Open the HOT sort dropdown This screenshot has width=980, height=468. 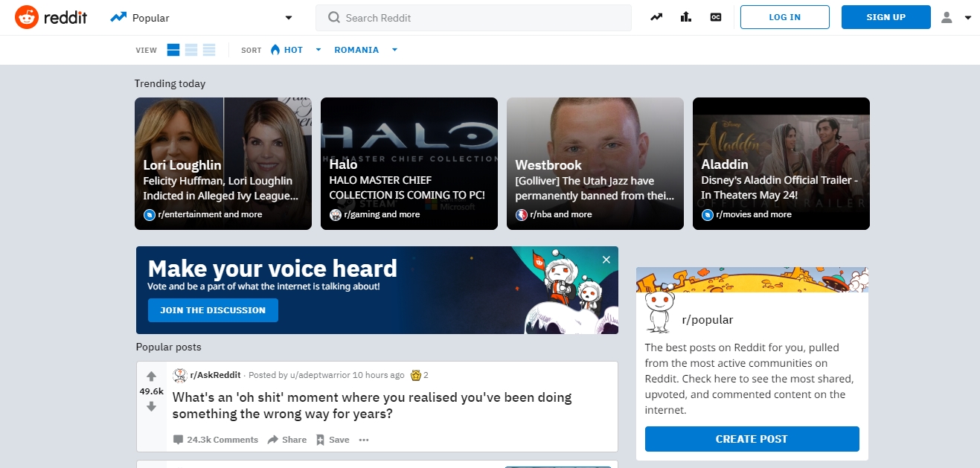pyautogui.click(x=295, y=50)
